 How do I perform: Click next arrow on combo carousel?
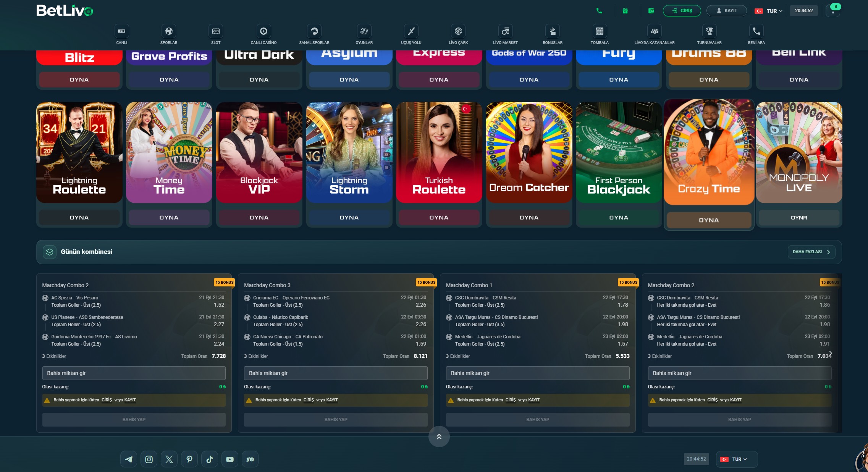[x=830, y=354]
